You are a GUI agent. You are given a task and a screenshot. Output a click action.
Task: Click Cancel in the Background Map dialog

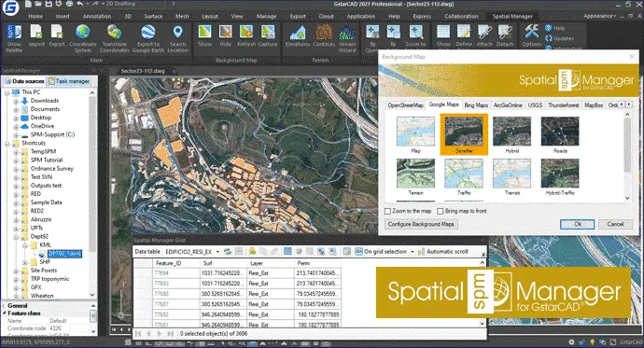(x=615, y=225)
